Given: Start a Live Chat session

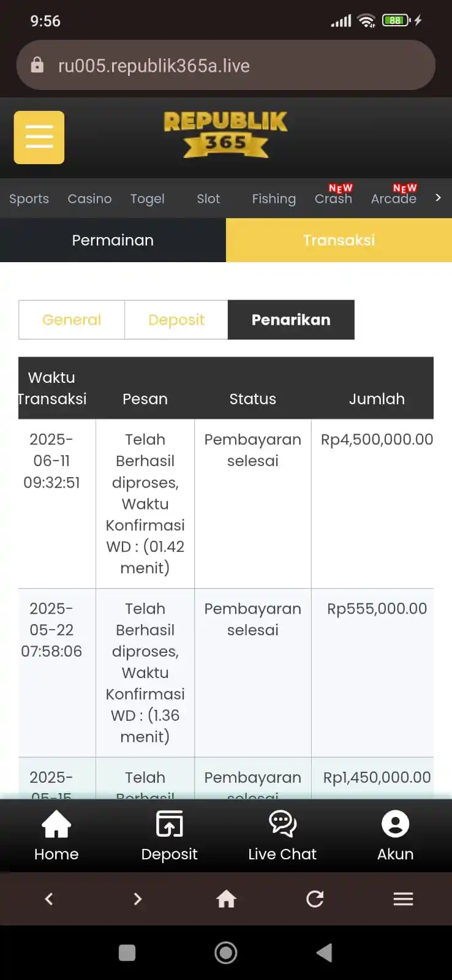Looking at the screenshot, I should click(282, 836).
